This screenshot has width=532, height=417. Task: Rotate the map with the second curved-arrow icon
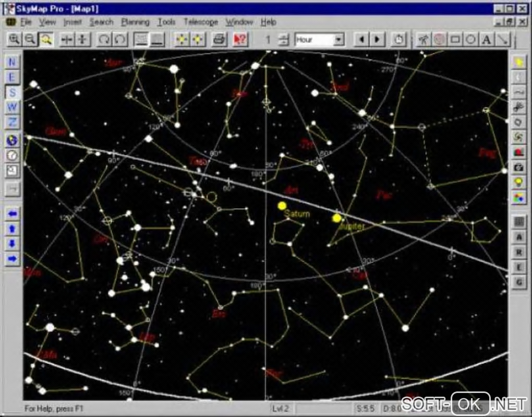click(120, 39)
